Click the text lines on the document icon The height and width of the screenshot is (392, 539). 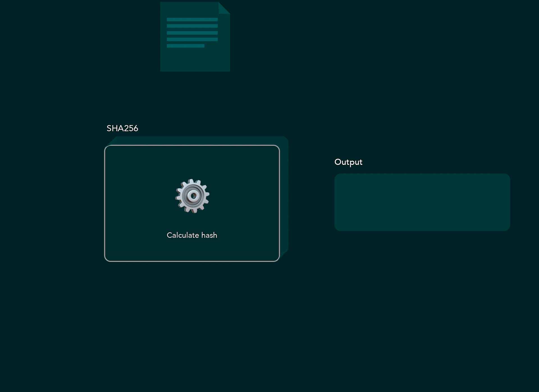tap(192, 33)
